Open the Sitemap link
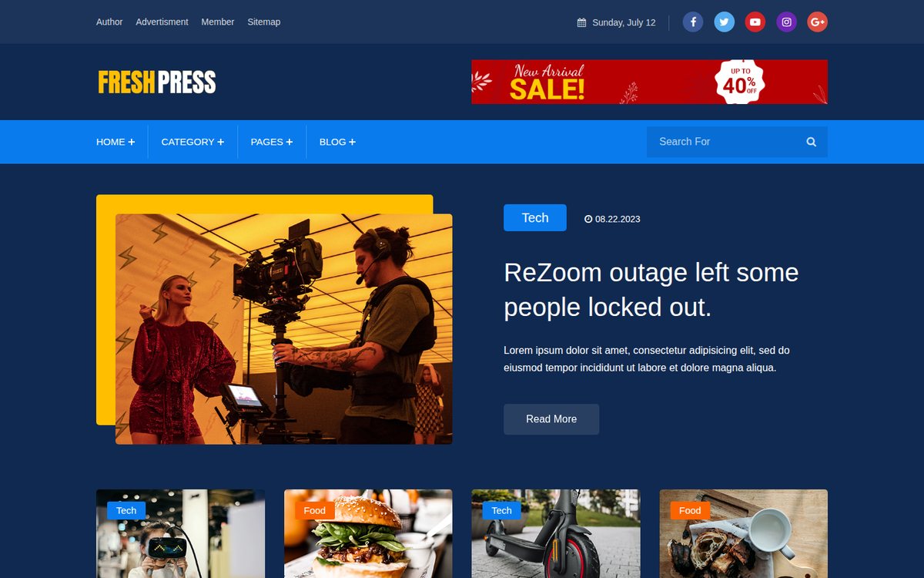Viewport: 924px width, 578px height. click(x=264, y=22)
